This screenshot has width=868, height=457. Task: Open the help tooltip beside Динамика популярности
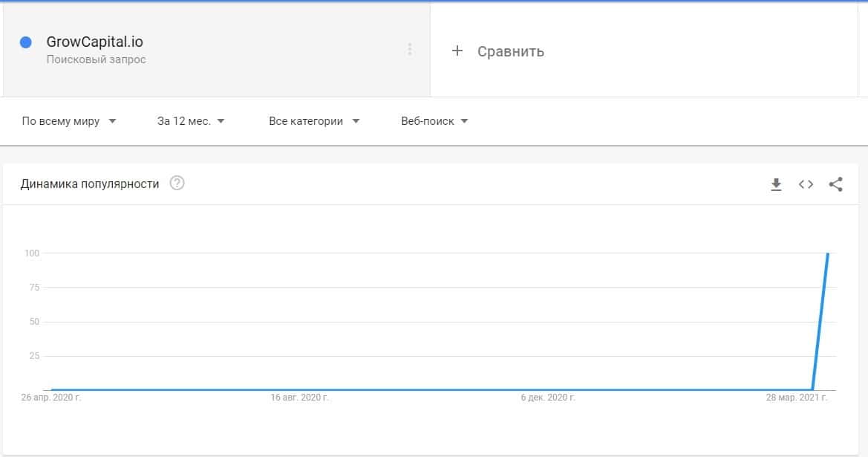click(x=177, y=184)
